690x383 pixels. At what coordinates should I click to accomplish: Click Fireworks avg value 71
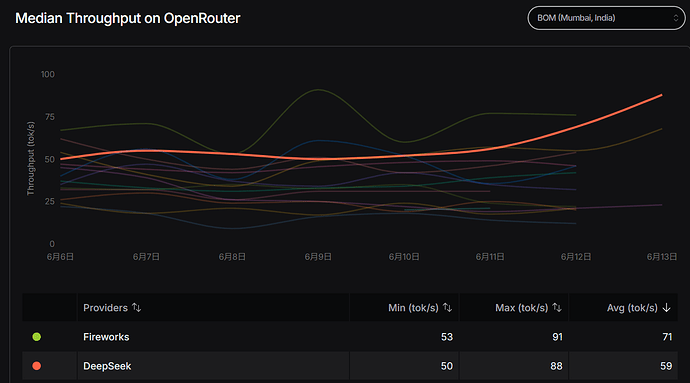[667, 337]
